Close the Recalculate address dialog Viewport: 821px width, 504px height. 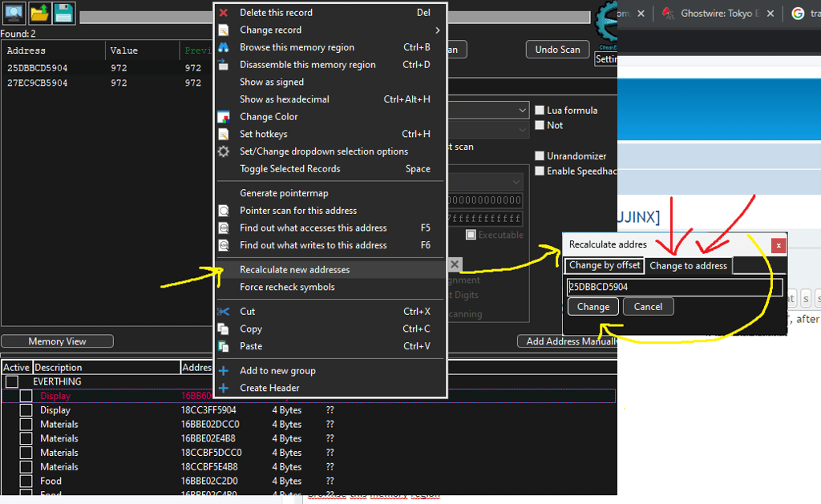(x=779, y=245)
